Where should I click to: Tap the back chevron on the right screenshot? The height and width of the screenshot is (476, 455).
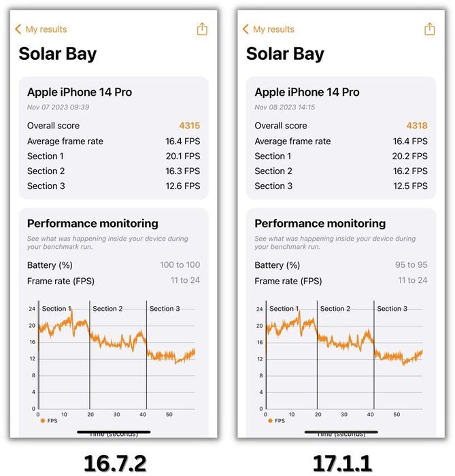[246, 29]
